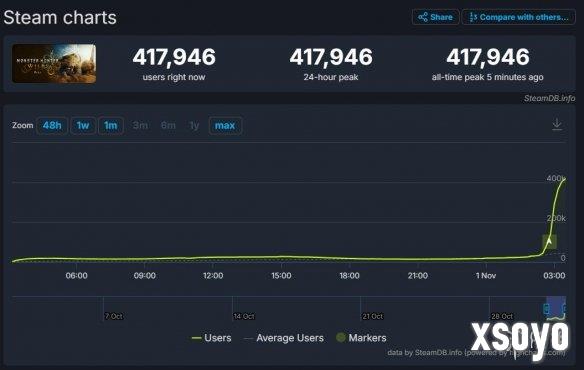Click the '24-hour peak' label
Image resolution: width=584 pixels, height=370 pixels.
(331, 77)
